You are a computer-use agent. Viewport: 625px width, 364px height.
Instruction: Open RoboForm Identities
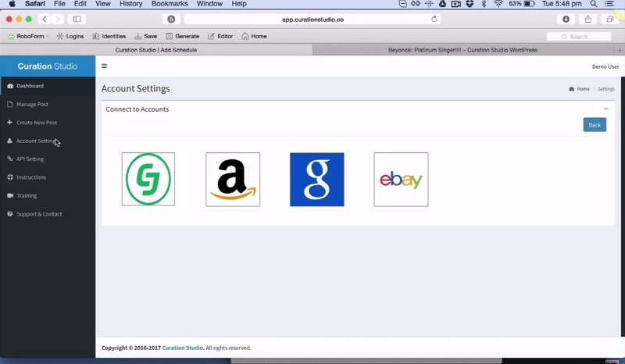pos(109,36)
